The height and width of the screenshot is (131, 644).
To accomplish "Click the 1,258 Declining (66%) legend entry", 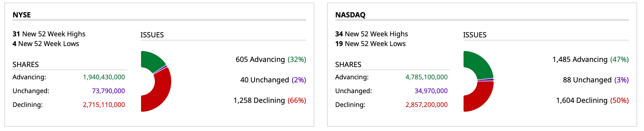I will (x=270, y=100).
